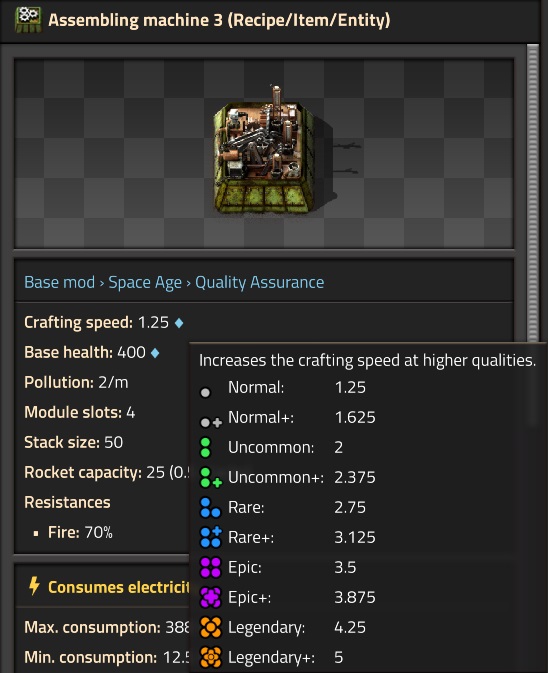548x673 pixels.
Task: Click the Uncommon+ green plus quality icon
Action: click(211, 478)
